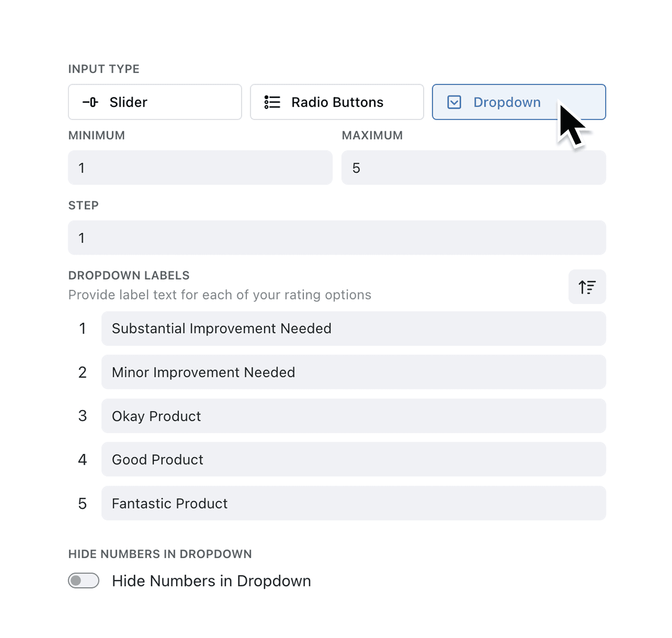Image resolution: width=672 pixels, height=638 pixels.
Task: Click the Step value field
Action: (x=336, y=238)
